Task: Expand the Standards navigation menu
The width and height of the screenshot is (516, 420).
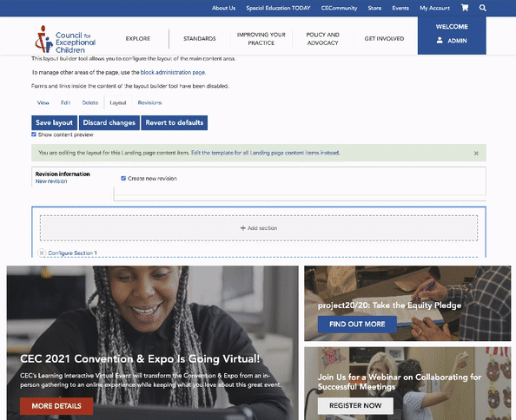Action: [200, 39]
